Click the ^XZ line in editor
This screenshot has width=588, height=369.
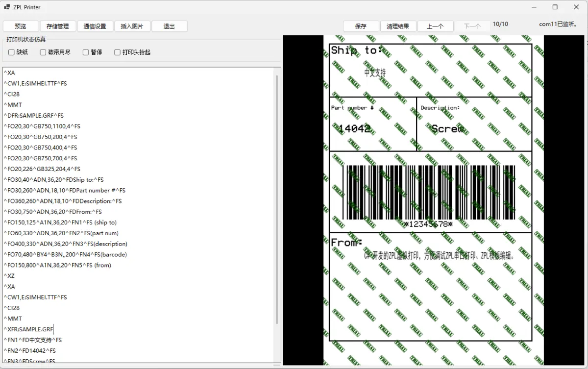[9, 276]
